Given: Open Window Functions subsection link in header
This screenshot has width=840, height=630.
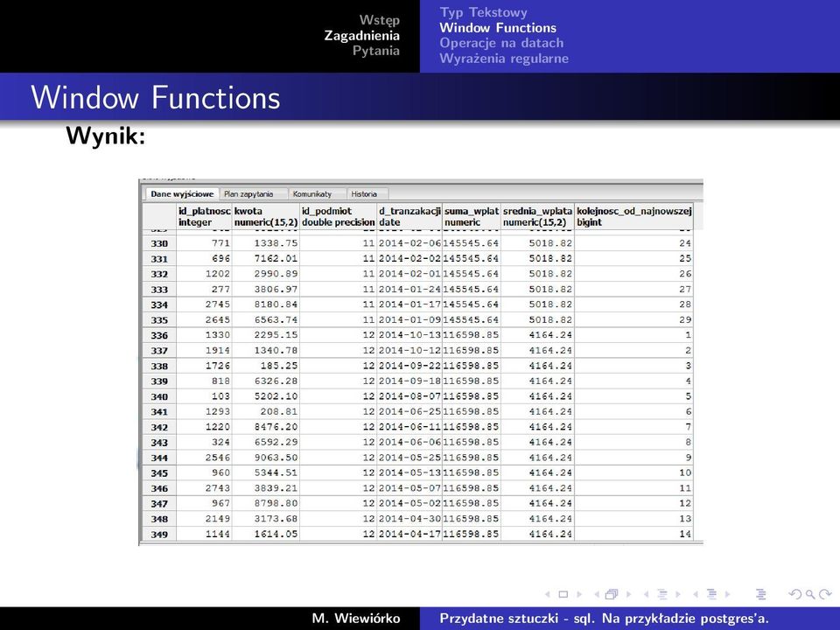Looking at the screenshot, I should point(498,28).
